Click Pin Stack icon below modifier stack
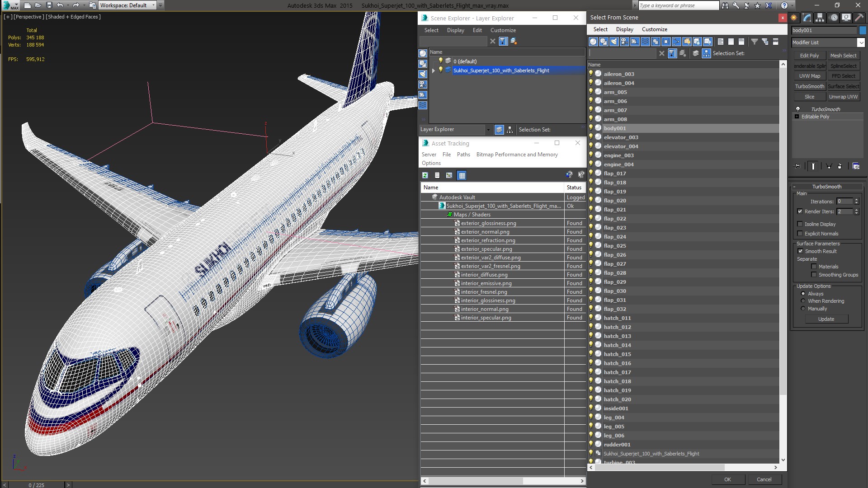The image size is (868, 488). click(x=797, y=166)
